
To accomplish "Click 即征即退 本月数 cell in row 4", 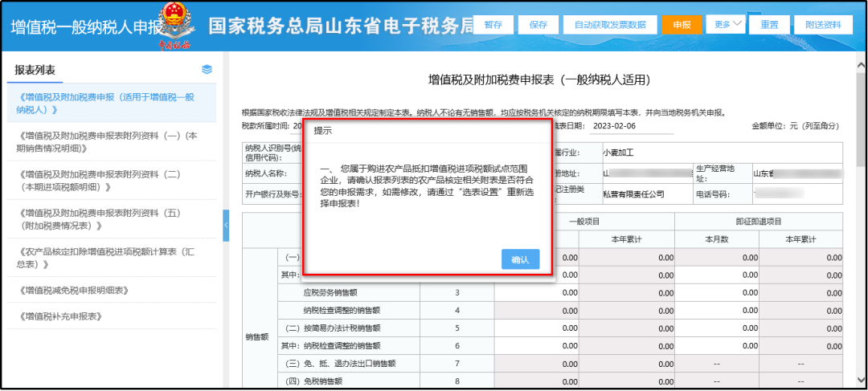I will click(717, 310).
